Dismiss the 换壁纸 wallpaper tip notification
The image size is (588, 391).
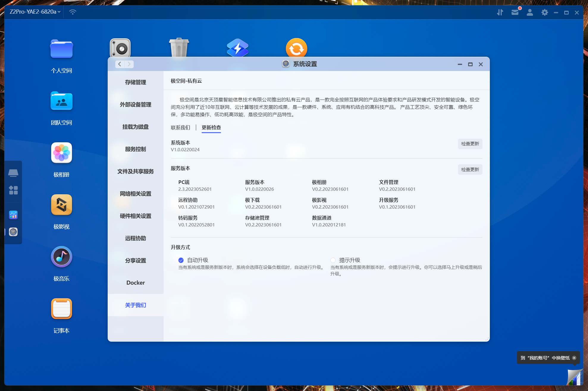574,358
